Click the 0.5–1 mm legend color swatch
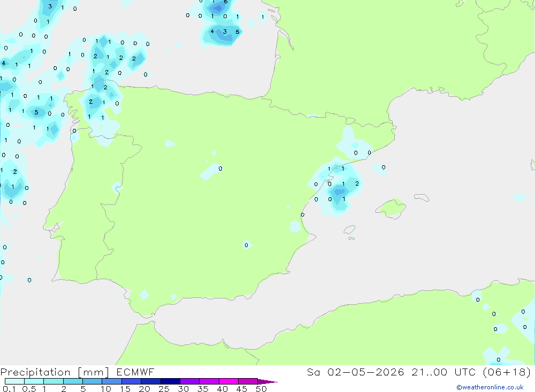The height and width of the screenshot is (392, 535). point(34,381)
